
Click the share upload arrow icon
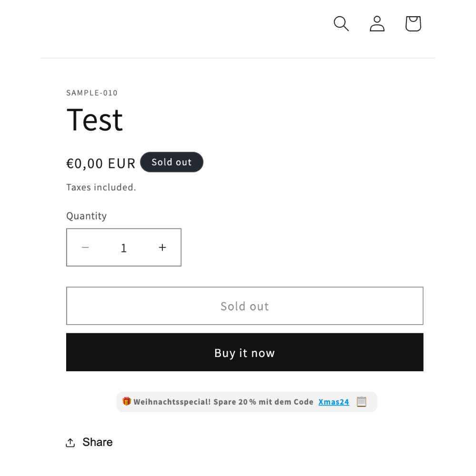(x=70, y=443)
